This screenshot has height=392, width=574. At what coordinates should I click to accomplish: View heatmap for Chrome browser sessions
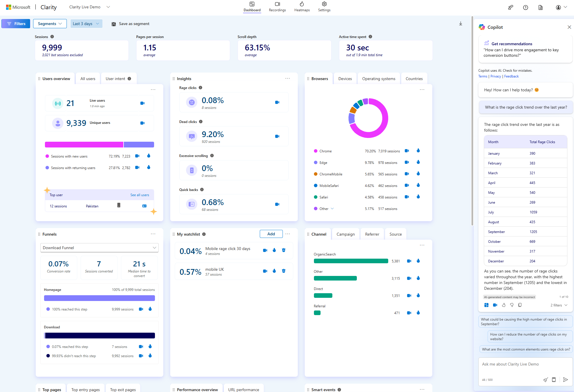(418, 151)
